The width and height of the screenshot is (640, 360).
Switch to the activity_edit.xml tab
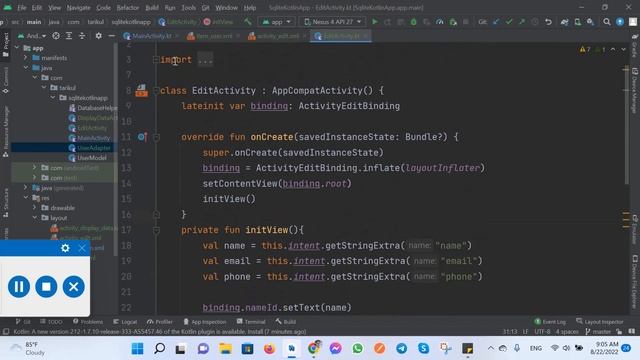pyautogui.click(x=278, y=36)
